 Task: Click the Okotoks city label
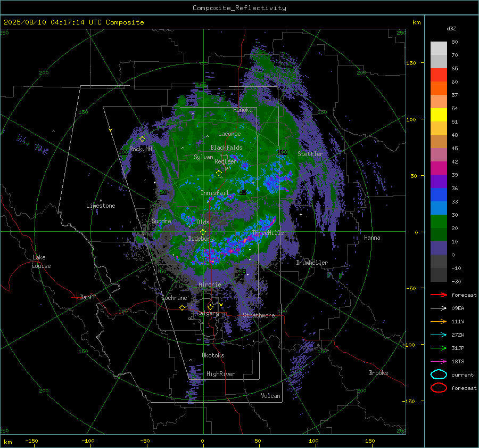(x=213, y=355)
